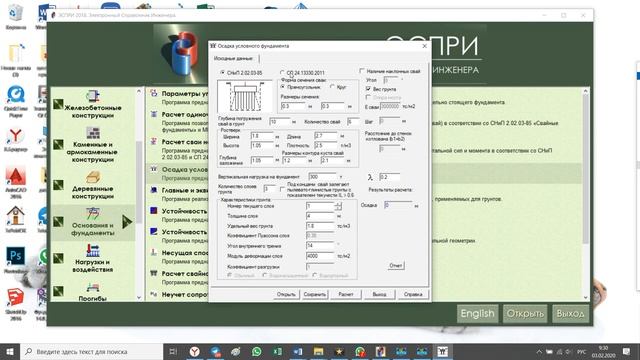The height and width of the screenshot is (360, 640).
Task: Toggle the Вес грунта checkbox
Action: point(368,89)
